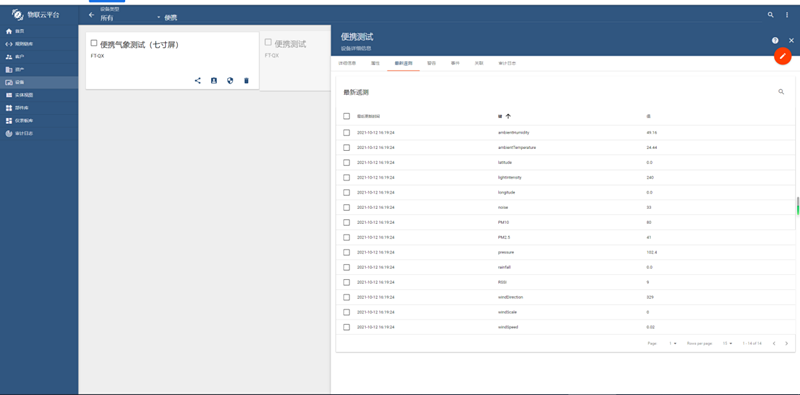
Task: Check the ambientHumidity row checkbox
Action: click(346, 132)
